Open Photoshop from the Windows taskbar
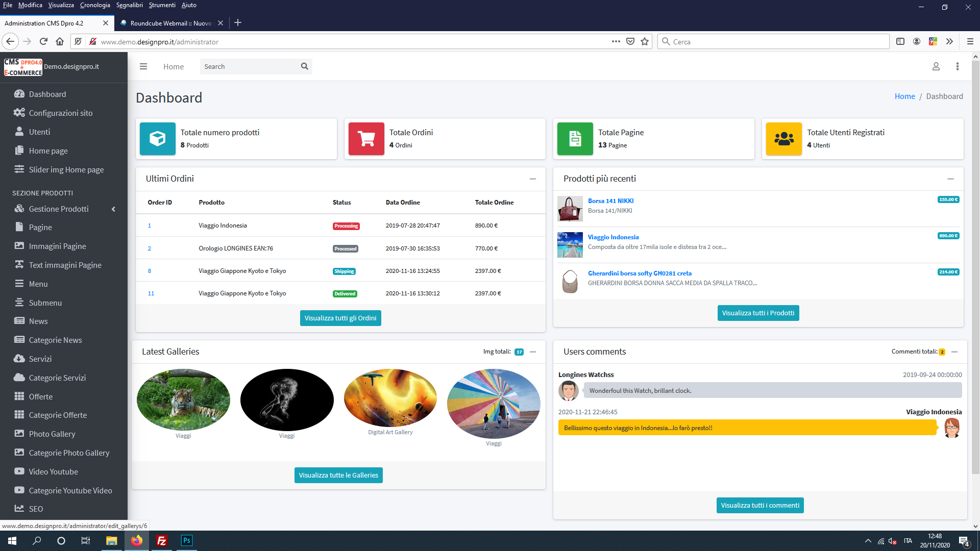The image size is (980, 551). coord(187,541)
